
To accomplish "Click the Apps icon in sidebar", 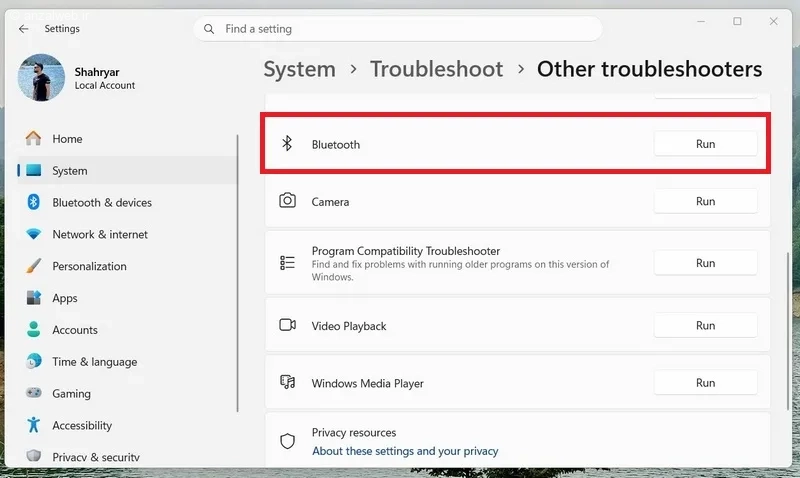I will pos(34,297).
